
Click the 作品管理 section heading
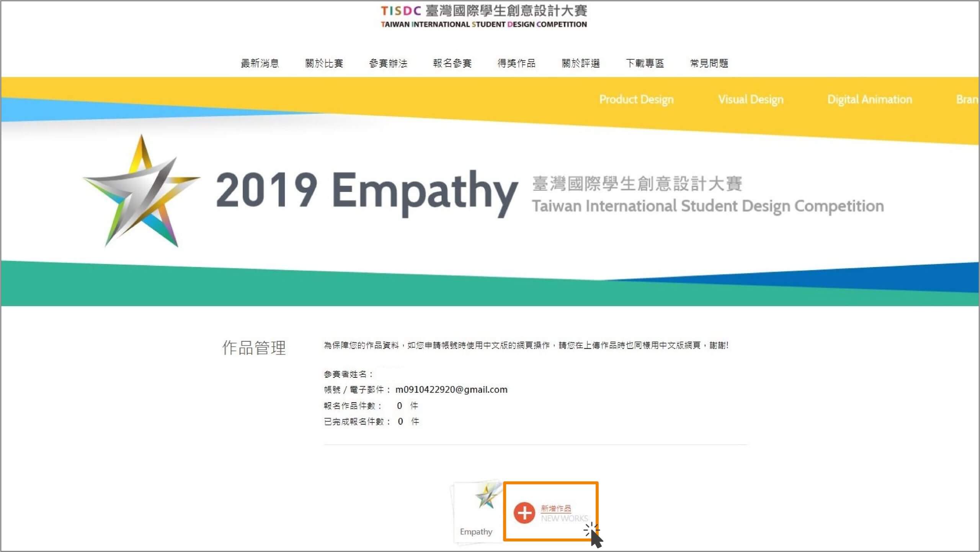pyautogui.click(x=254, y=347)
